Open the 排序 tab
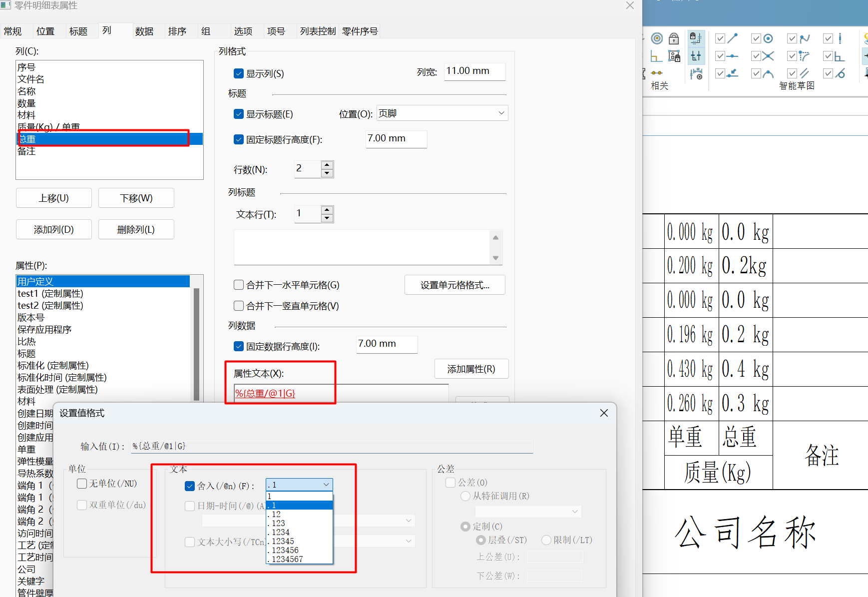The image size is (868, 597). tap(177, 31)
